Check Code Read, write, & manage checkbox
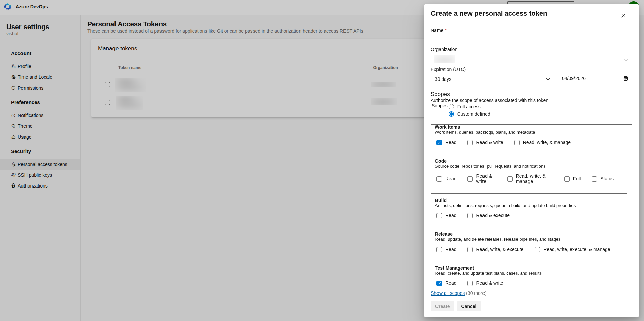 [510, 179]
